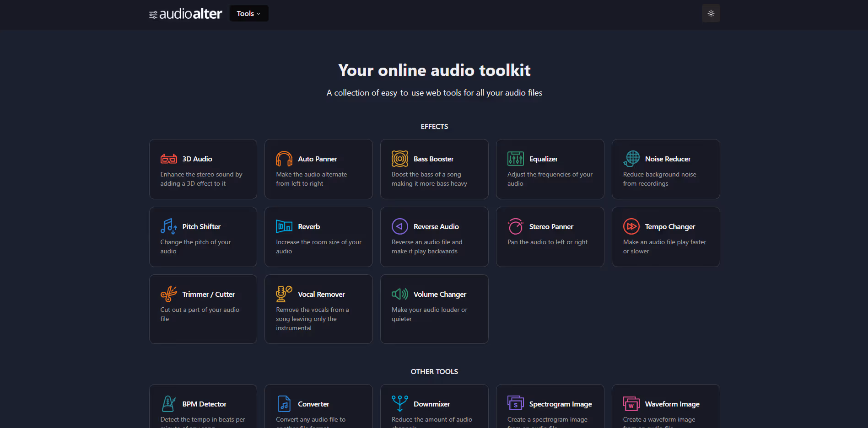Screen dimensions: 868x428
Task: Open the 3D Audio tool title
Action: pyautogui.click(x=197, y=159)
